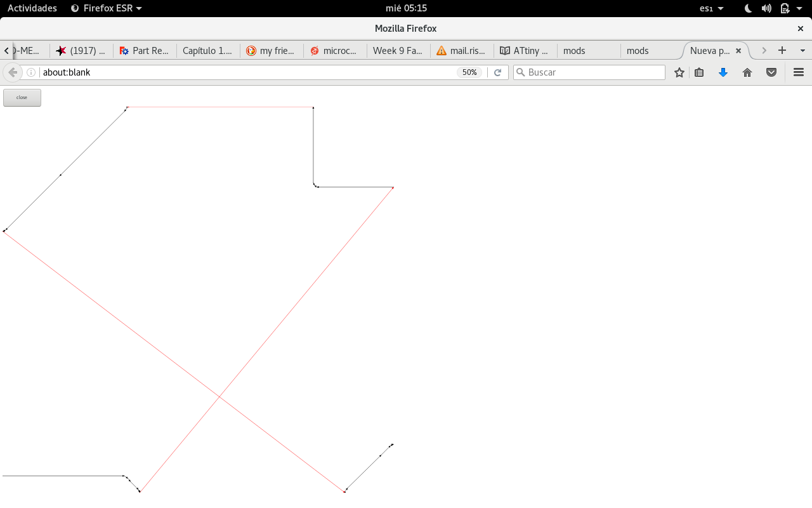Bookmark this page with the star
812x508 pixels.
point(679,72)
